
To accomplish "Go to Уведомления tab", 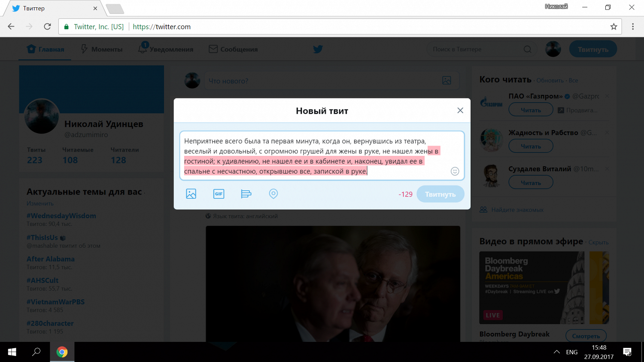I will tap(166, 49).
